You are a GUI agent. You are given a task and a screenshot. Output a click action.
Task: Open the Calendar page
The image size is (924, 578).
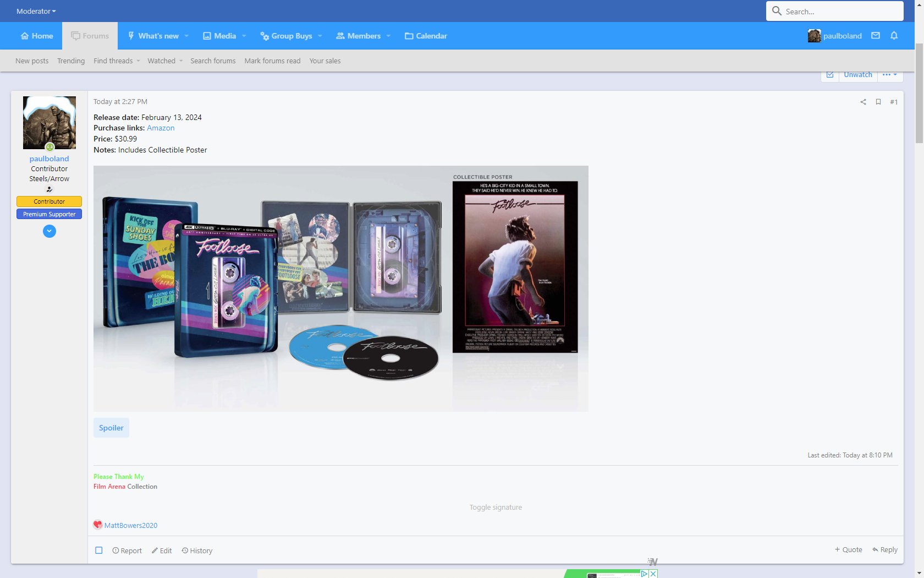pos(426,36)
